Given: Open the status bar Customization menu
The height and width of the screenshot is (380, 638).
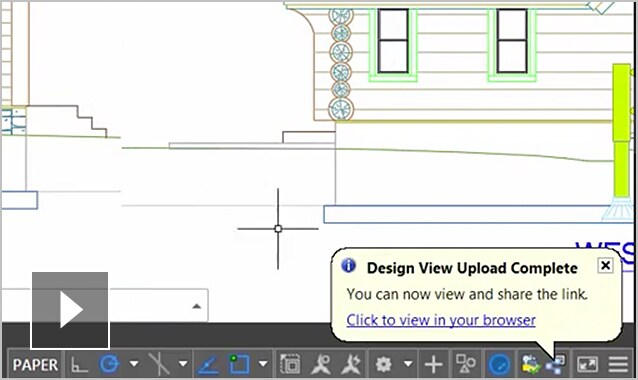Looking at the screenshot, I should pos(618,364).
